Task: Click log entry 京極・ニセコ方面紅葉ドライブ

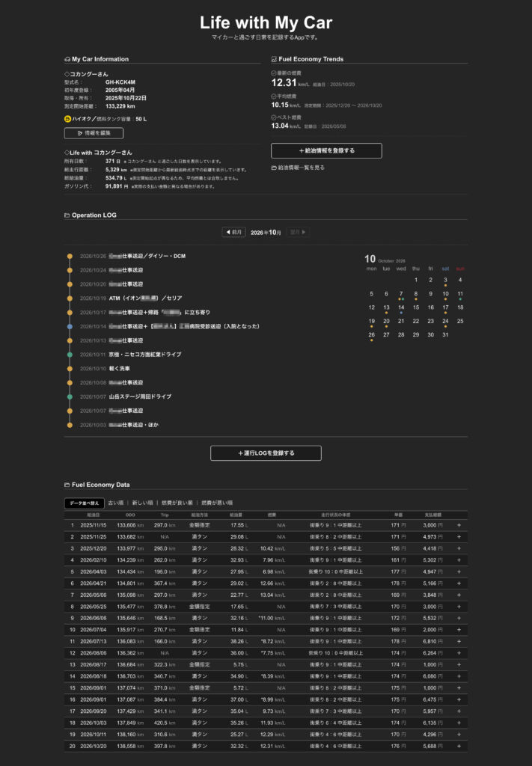Action: click(x=144, y=355)
